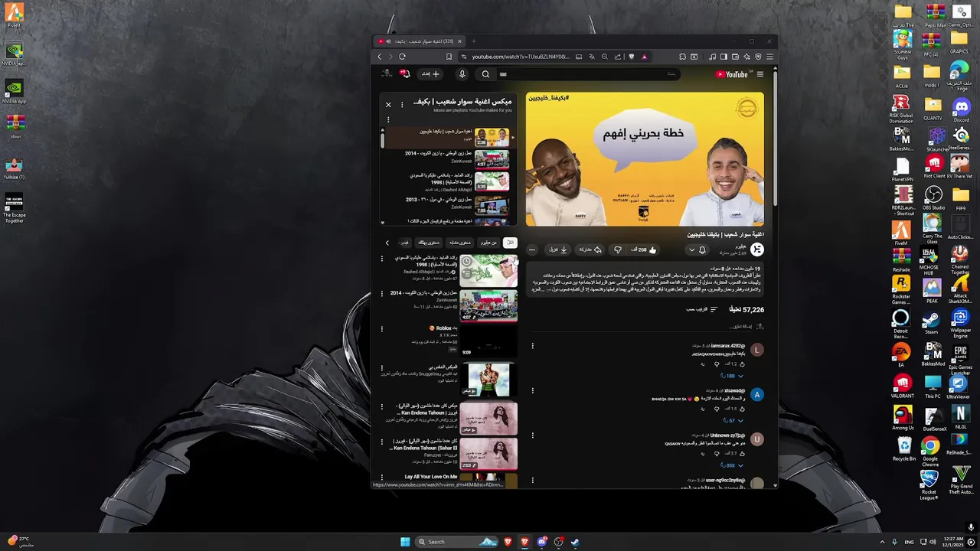Like the comment by Unknown-zy7jz
The image size is (980, 551).
point(743,453)
